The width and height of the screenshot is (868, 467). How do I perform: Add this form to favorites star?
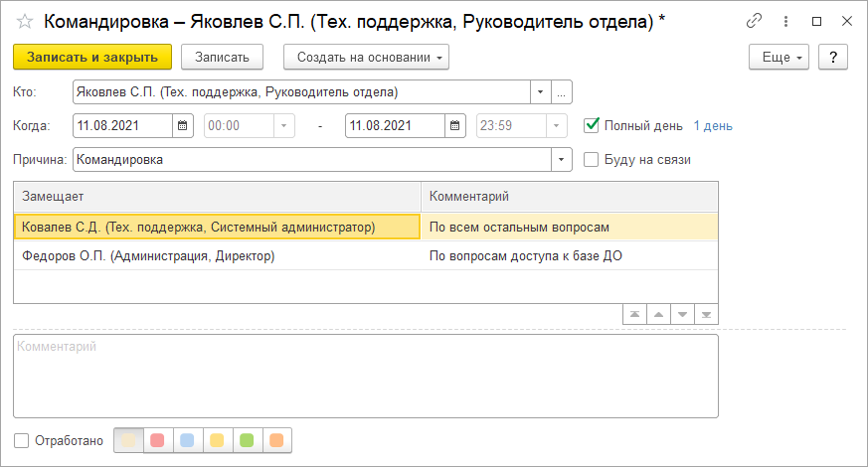[25, 22]
